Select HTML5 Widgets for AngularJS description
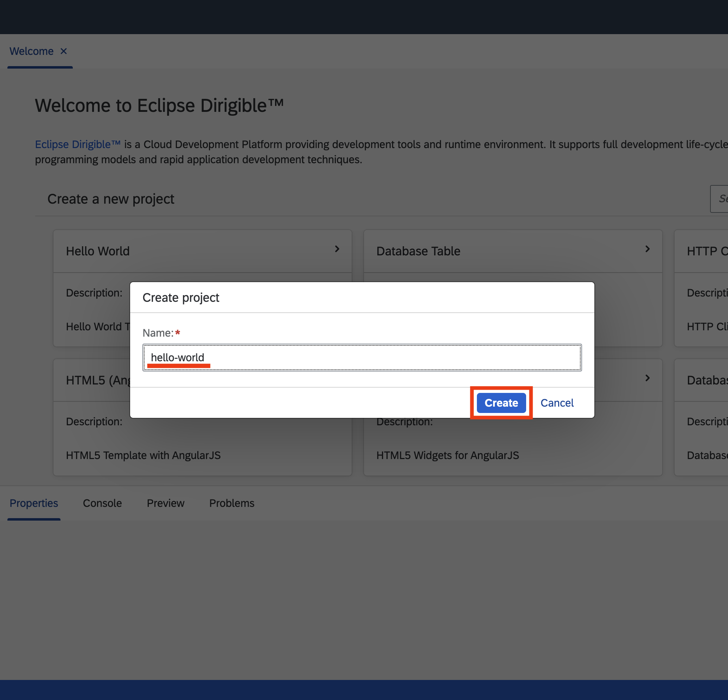Viewport: 728px width, 700px height. pos(448,455)
